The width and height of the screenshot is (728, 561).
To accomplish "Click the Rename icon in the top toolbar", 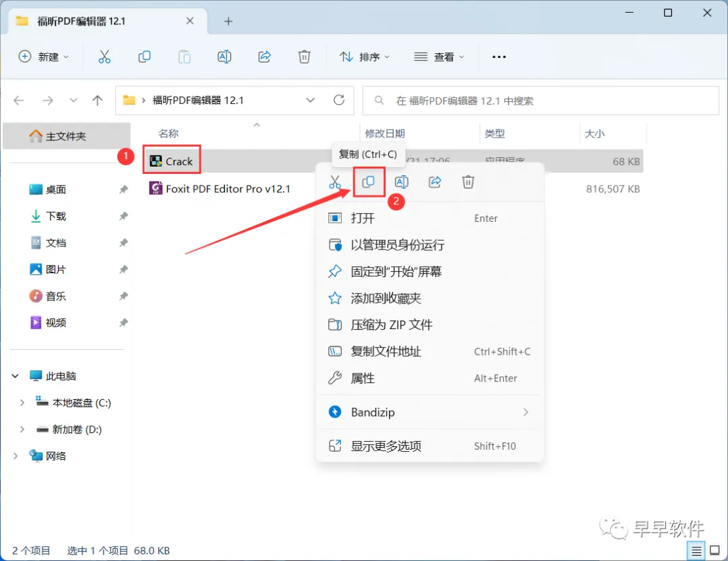I will pos(224,57).
